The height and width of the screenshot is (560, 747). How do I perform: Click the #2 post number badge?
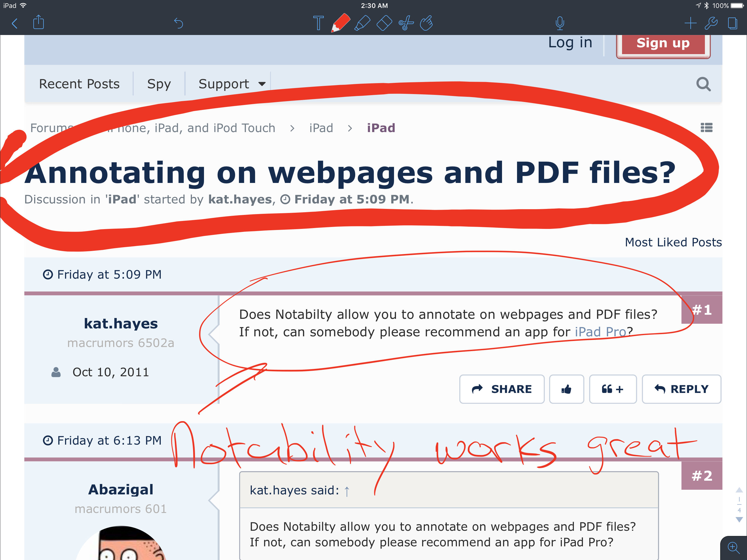[702, 476]
